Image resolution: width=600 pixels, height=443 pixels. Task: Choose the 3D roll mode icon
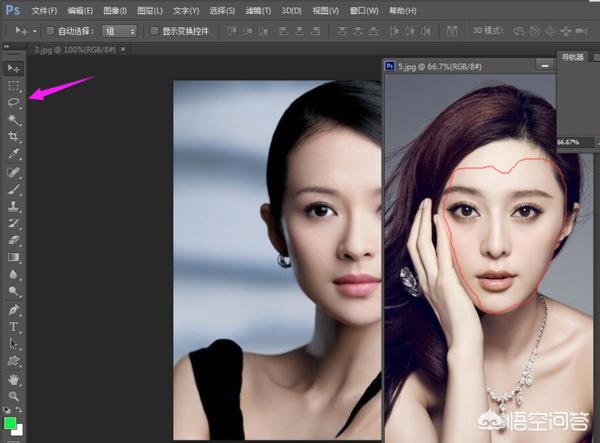pos(535,31)
